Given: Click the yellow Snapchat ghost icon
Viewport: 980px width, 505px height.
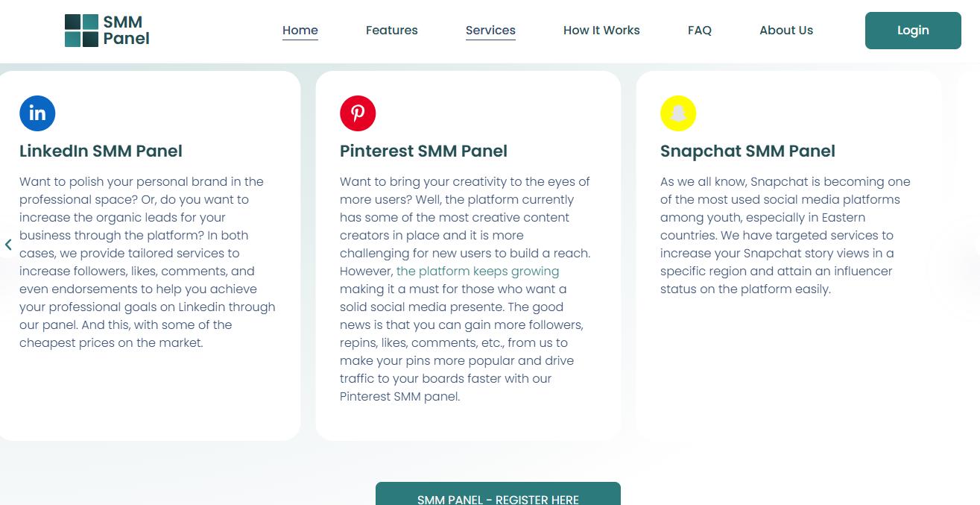Looking at the screenshot, I should coord(678,113).
